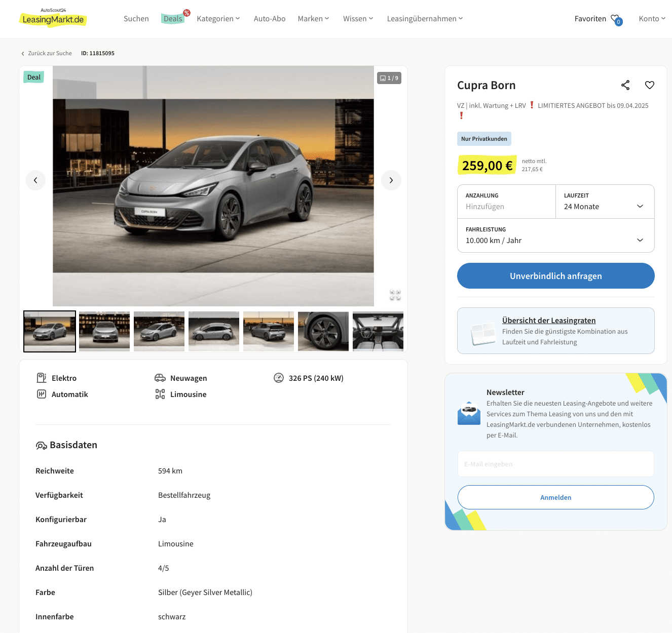
Task: Share this Cupra Born listing
Action: pos(625,85)
